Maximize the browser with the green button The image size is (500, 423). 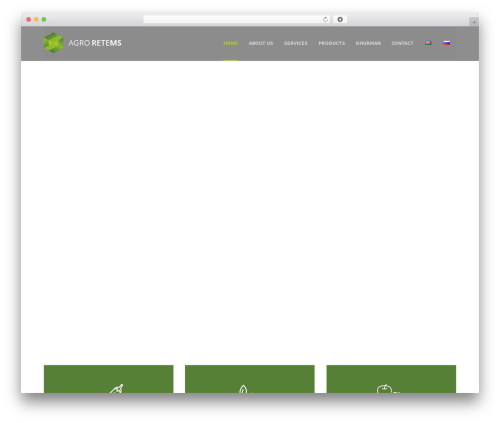(x=44, y=19)
